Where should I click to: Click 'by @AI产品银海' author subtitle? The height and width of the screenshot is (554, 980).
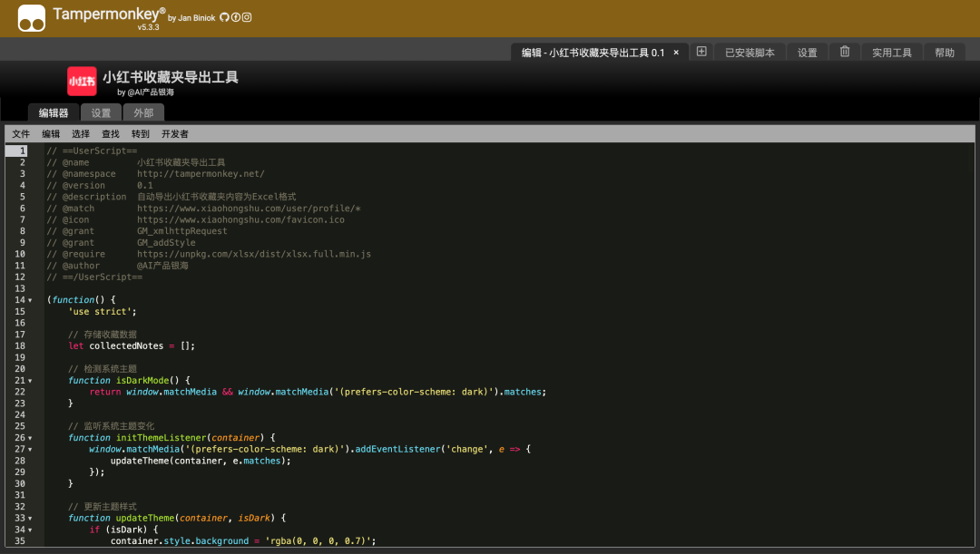tap(145, 92)
